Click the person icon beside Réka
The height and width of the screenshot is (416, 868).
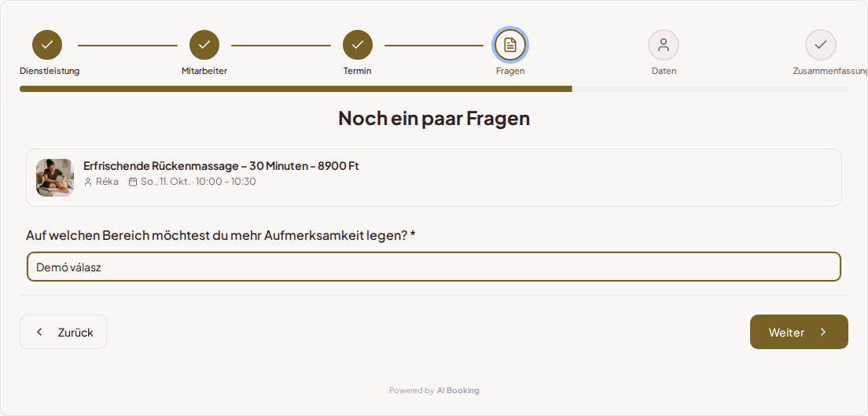88,182
